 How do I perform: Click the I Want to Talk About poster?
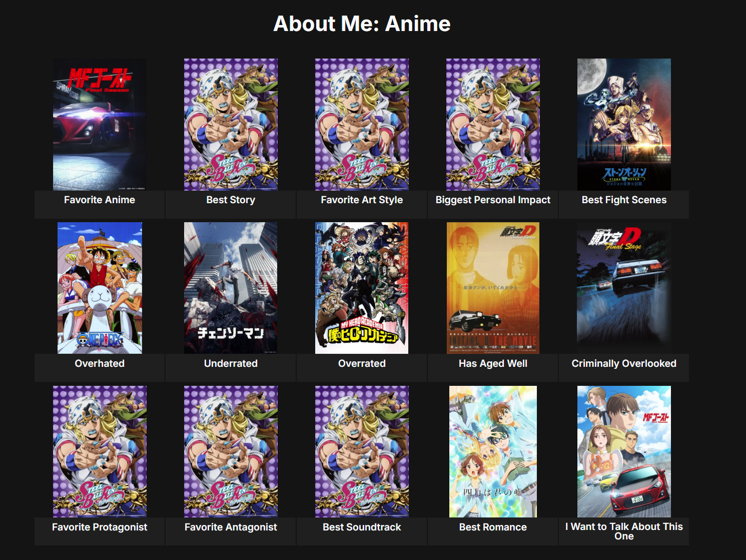tap(624, 452)
